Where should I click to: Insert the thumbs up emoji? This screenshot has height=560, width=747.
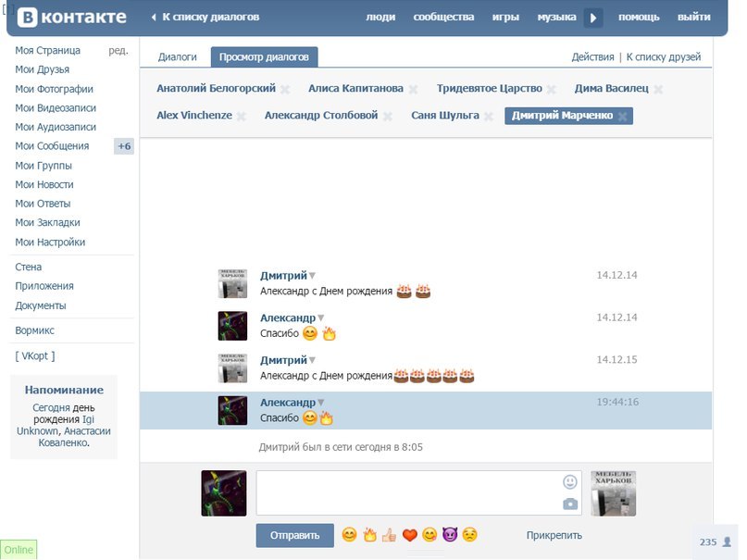click(x=389, y=535)
